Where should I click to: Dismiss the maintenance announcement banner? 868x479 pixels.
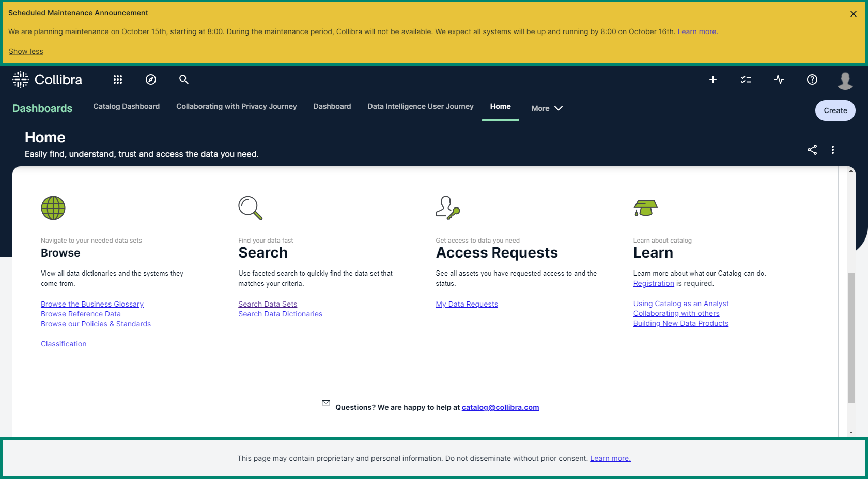click(x=854, y=14)
